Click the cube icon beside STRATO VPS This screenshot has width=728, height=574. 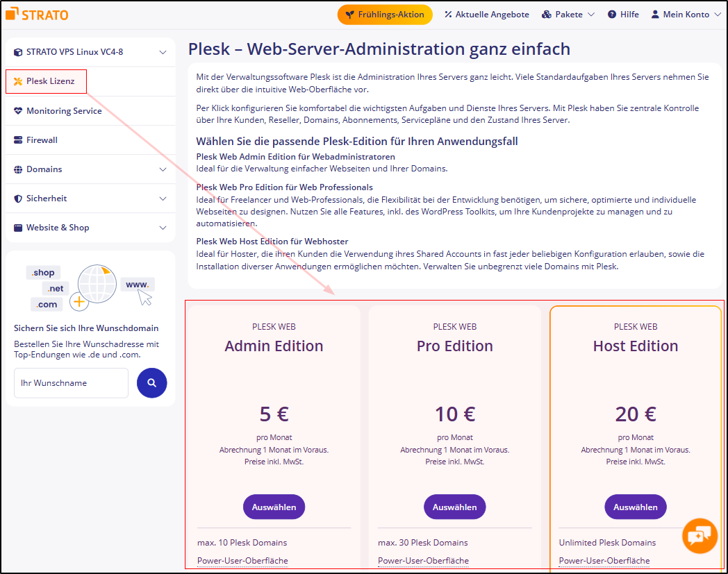tap(18, 52)
